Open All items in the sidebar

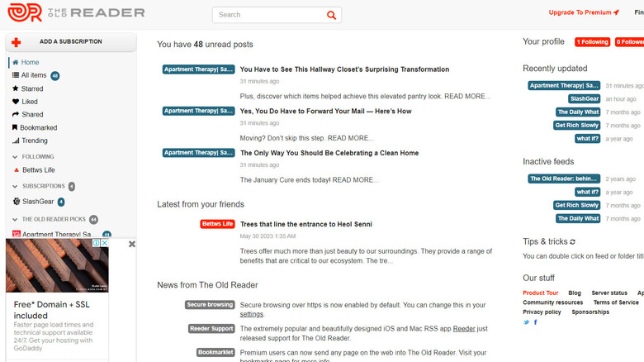pos(34,75)
